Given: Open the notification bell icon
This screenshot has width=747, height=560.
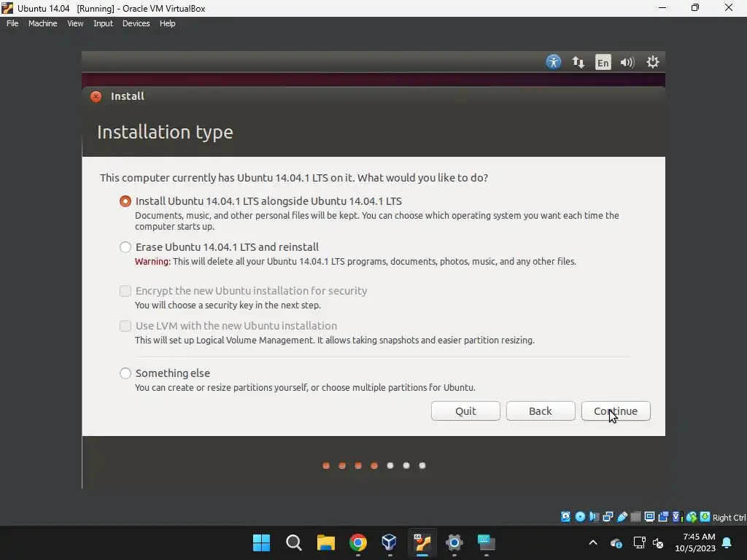Looking at the screenshot, I should (727, 542).
